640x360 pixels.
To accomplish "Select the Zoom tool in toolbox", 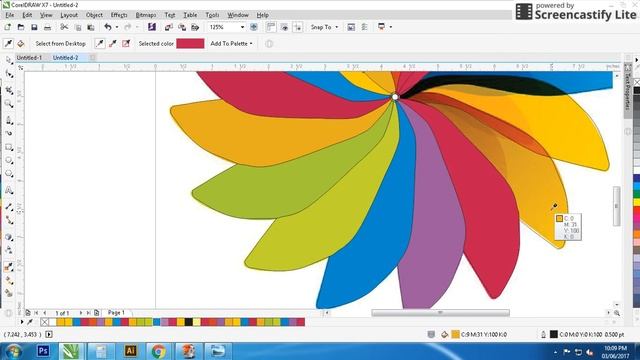I will click(x=9, y=104).
